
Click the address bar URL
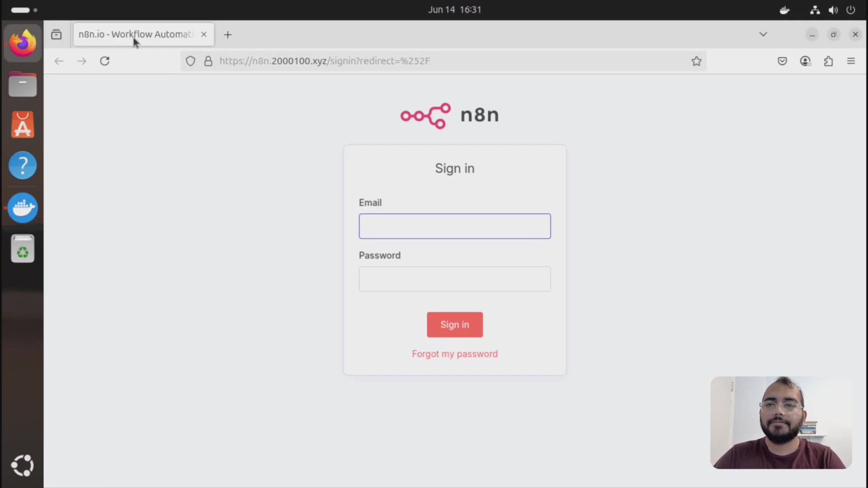[325, 61]
